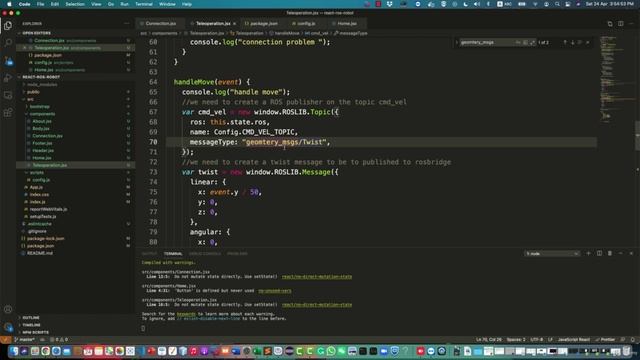Kill terminal with trash icon
This screenshot has height=360, width=640.
[610, 253]
